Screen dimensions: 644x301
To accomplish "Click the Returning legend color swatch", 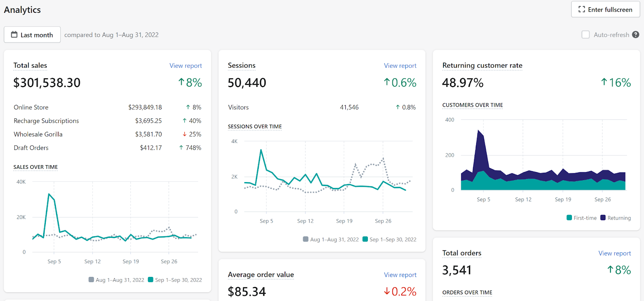I will (x=603, y=218).
